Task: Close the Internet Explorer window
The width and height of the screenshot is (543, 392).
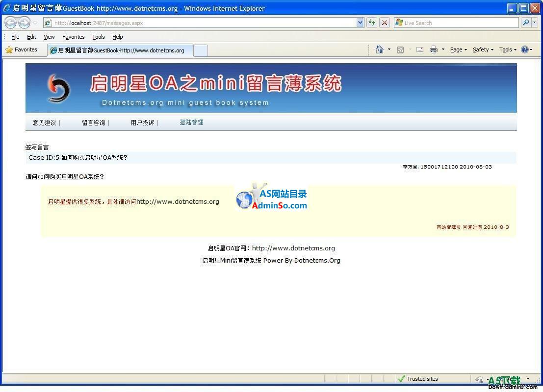Action: [x=535, y=8]
